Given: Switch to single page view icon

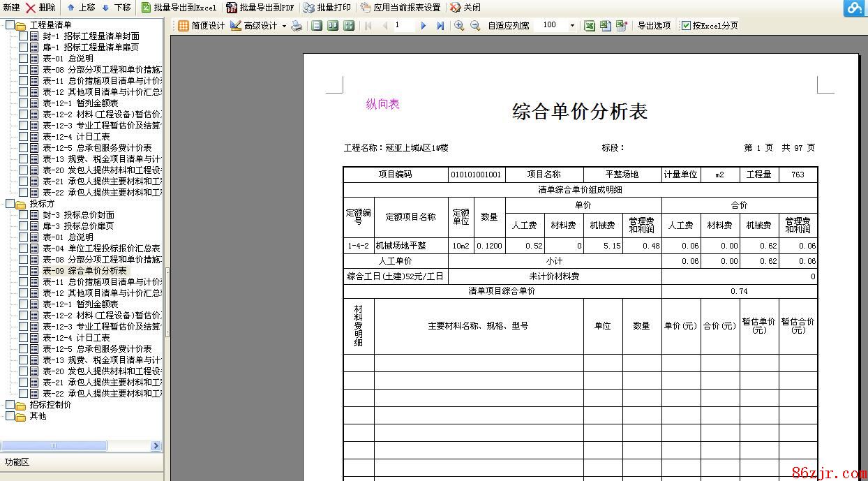Looking at the screenshot, I should (317, 26).
